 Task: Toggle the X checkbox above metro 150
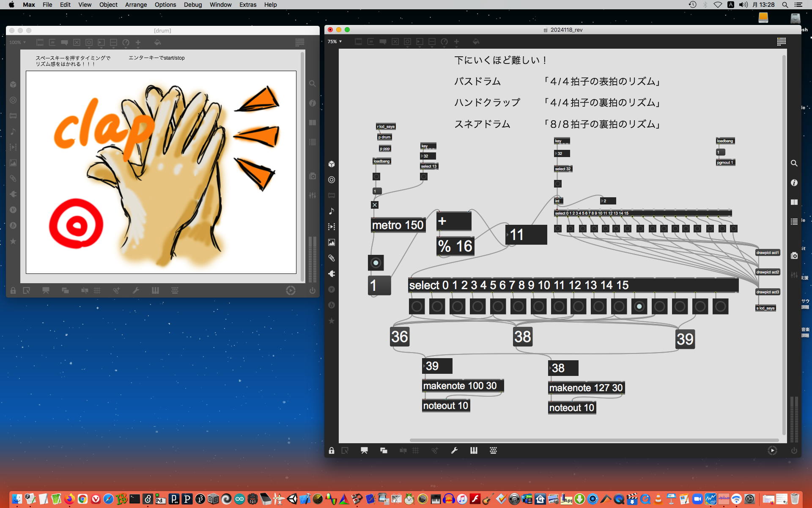pos(375,205)
